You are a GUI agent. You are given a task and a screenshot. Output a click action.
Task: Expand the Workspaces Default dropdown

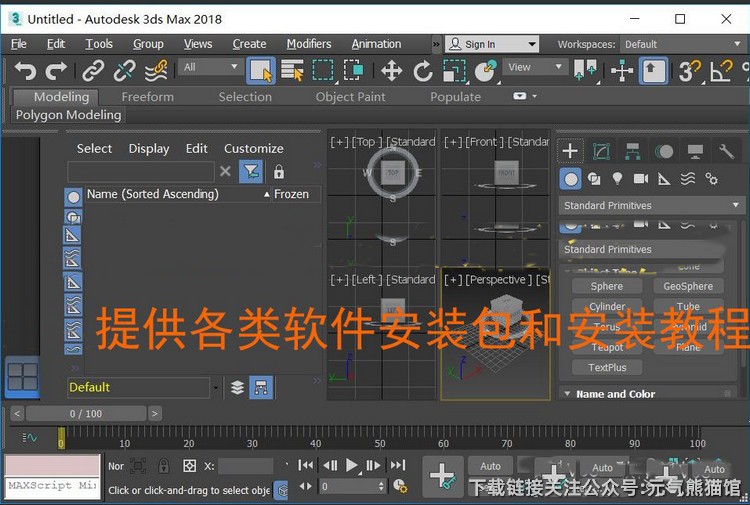[682, 44]
